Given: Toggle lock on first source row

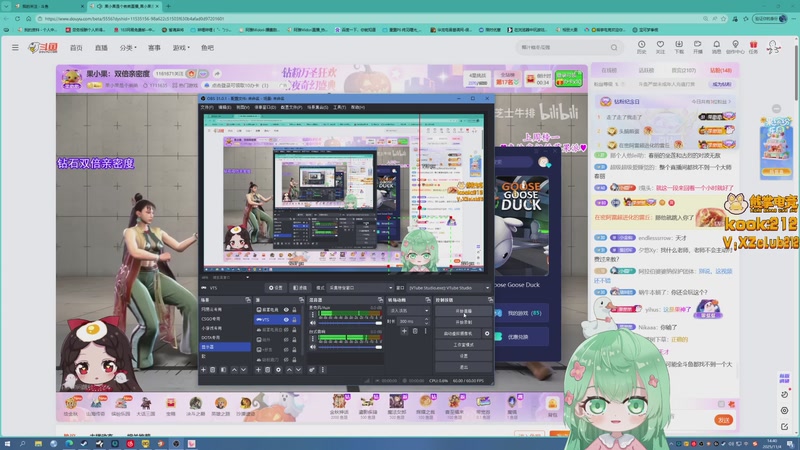Looking at the screenshot, I should pyautogui.click(x=294, y=310).
